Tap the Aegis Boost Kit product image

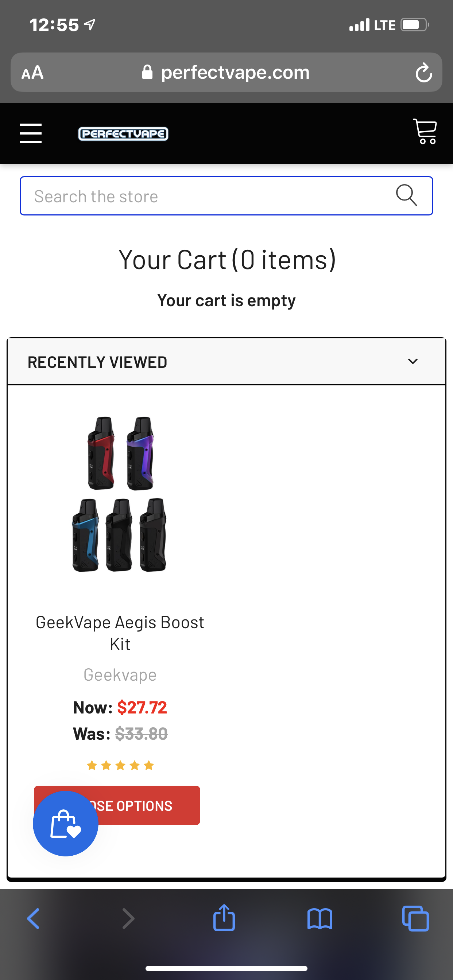[120, 493]
